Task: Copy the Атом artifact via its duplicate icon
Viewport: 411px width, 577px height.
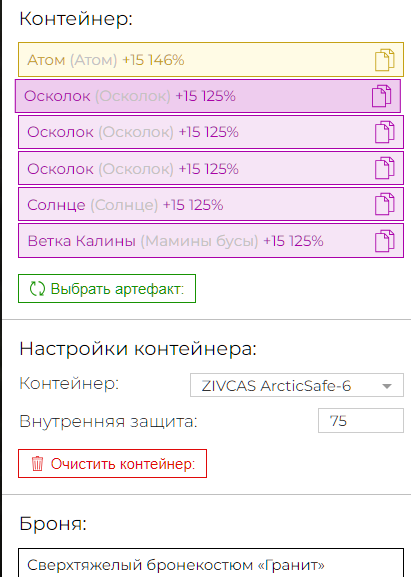Action: [x=385, y=60]
